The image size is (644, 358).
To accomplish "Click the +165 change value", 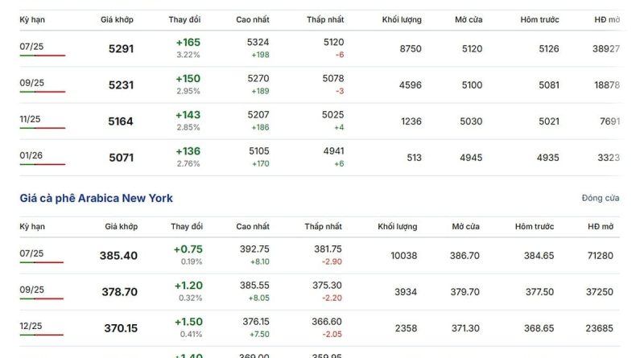I will coord(188,43).
